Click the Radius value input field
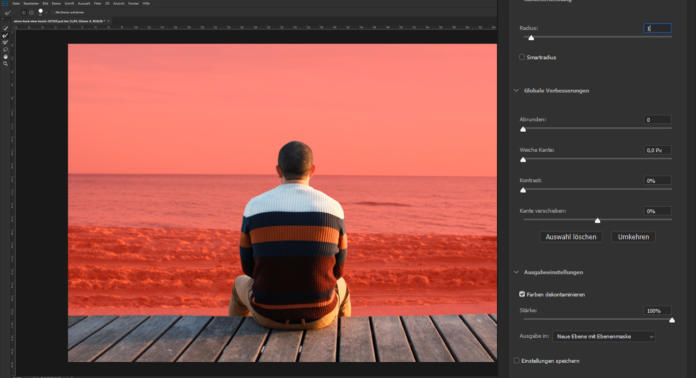Screen dimensions: 696x378 [x=657, y=28]
